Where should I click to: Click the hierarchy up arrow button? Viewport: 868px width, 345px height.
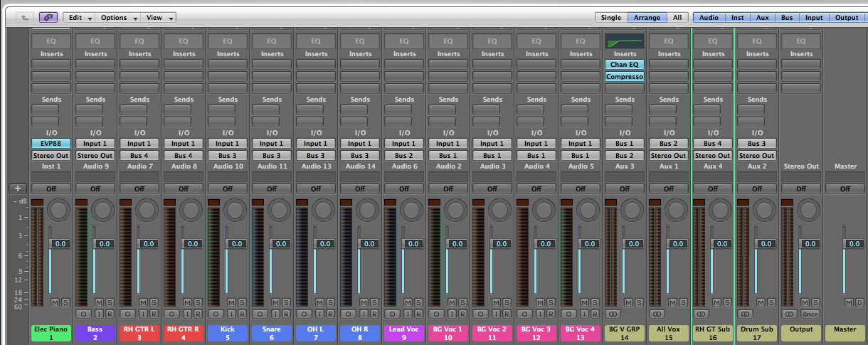coord(26,17)
